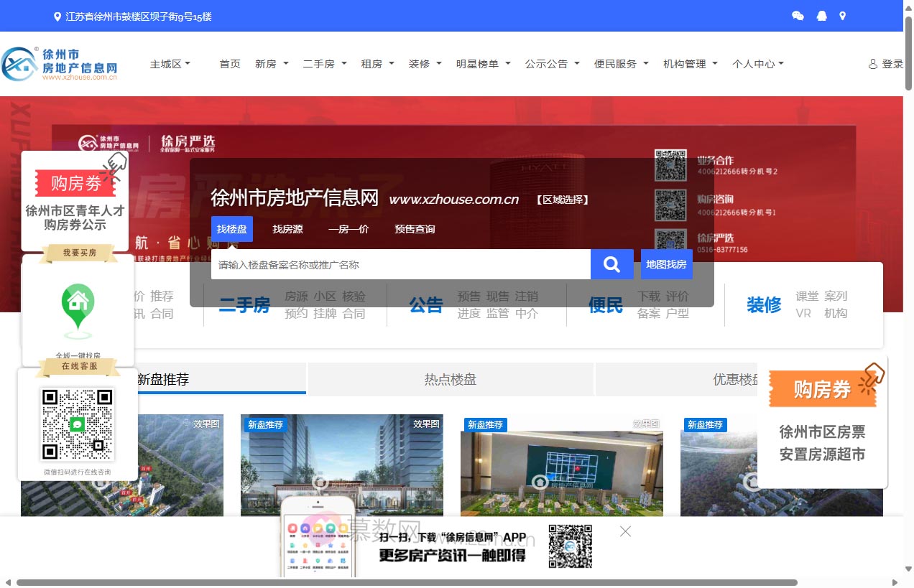Click the magnifying glass search icon

611,264
